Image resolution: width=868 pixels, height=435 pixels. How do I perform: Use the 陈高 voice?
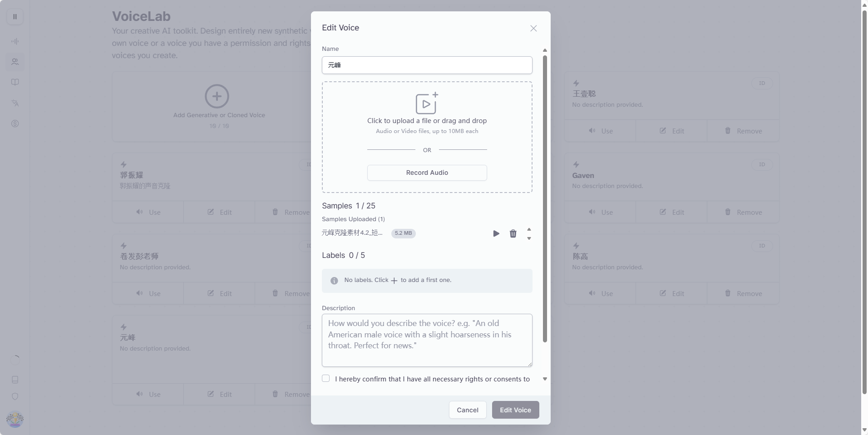pos(600,293)
